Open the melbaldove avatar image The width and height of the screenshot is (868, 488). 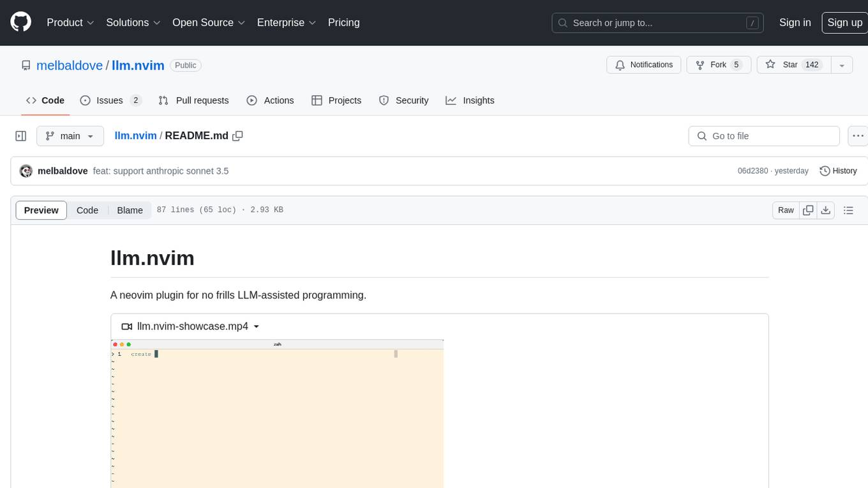pyautogui.click(x=26, y=171)
